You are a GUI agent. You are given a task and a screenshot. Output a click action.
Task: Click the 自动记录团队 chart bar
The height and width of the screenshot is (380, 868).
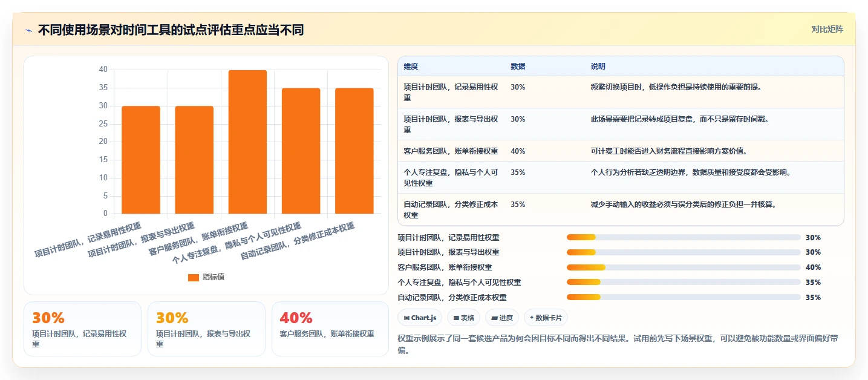point(354,151)
